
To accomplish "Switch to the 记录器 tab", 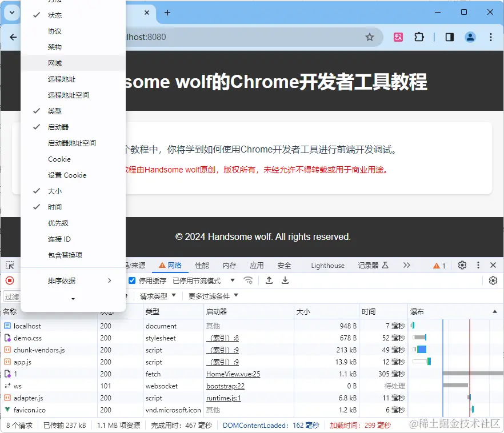I will point(373,265).
